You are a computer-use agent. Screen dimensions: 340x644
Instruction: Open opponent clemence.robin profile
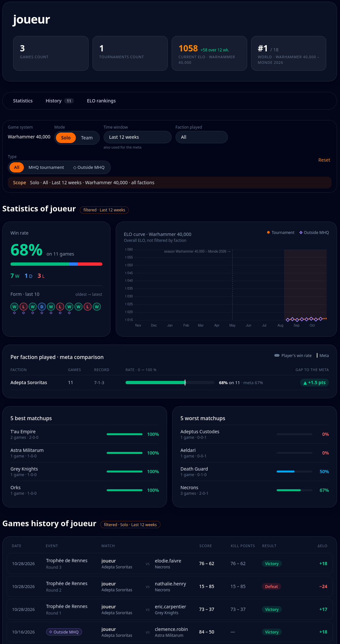coord(171,629)
